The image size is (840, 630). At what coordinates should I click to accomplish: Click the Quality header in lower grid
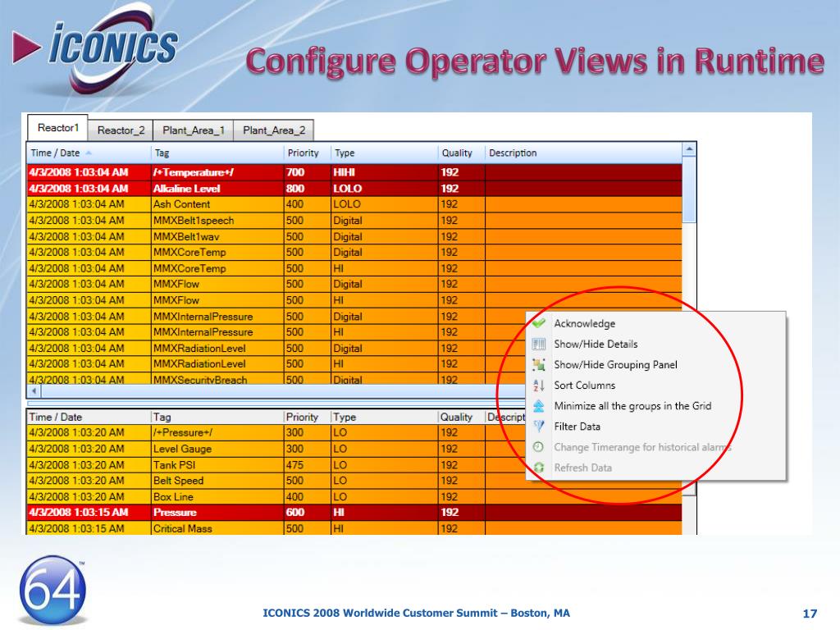click(461, 417)
